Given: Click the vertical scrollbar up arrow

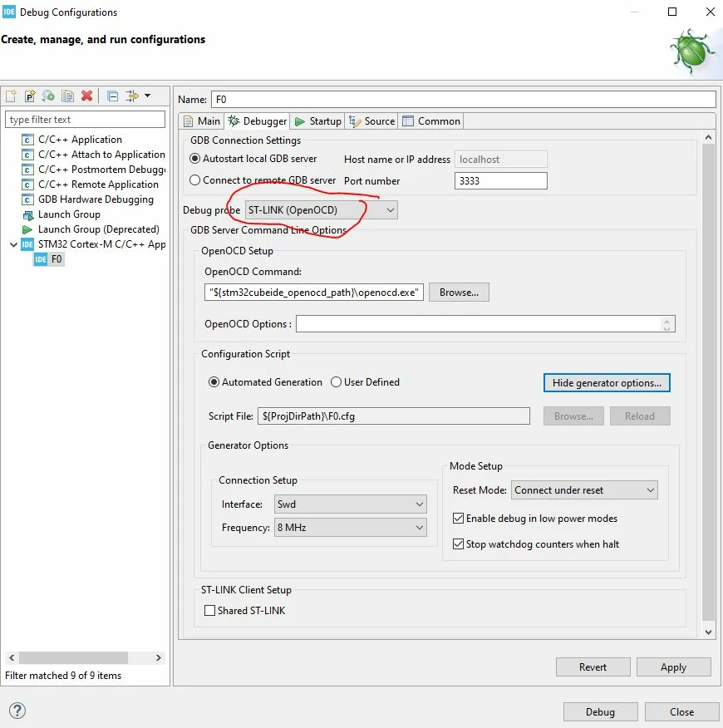Looking at the screenshot, I should [708, 137].
